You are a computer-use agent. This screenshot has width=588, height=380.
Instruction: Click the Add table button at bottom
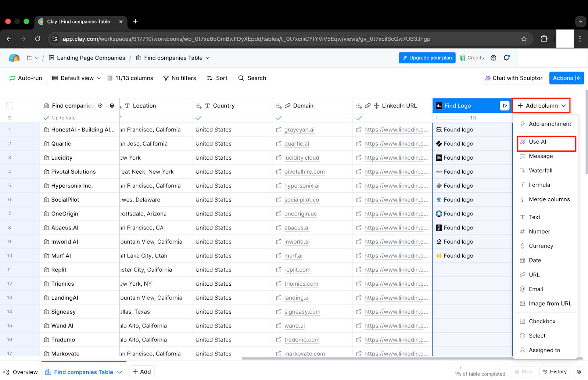click(142, 372)
